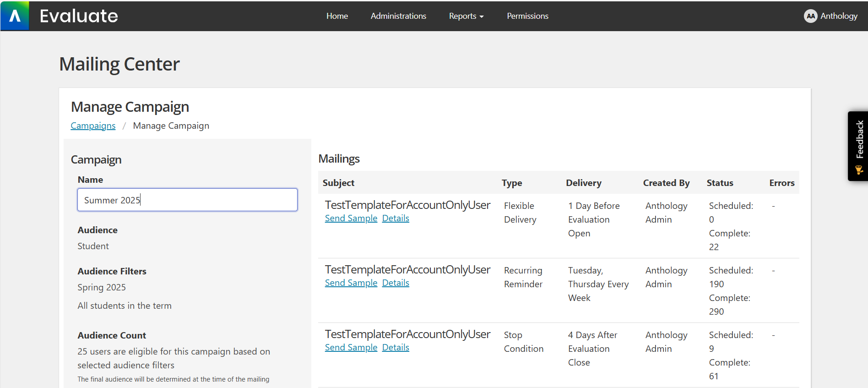Click '1 Day Before Evaluation Open' delivery
Viewport: 868px width, 388px height.
pos(594,219)
